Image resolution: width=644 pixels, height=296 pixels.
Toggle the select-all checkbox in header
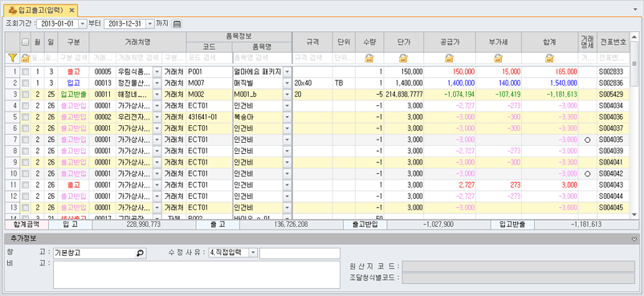(x=26, y=42)
